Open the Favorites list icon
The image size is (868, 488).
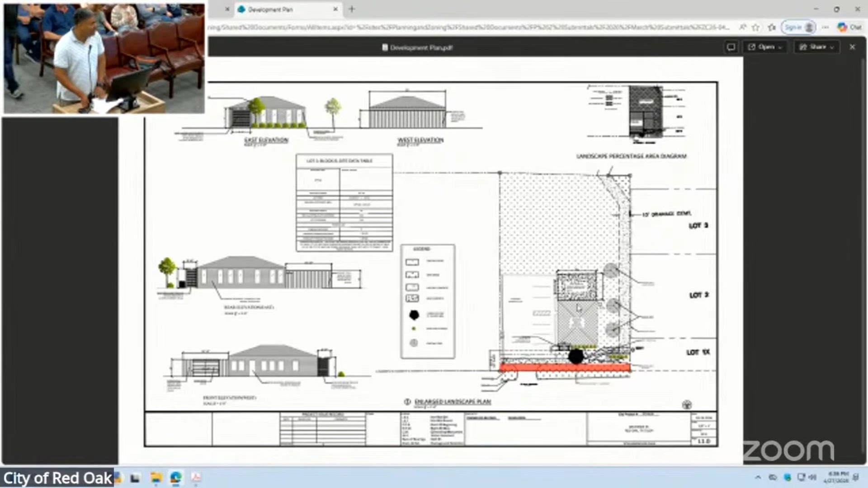pyautogui.click(x=772, y=27)
